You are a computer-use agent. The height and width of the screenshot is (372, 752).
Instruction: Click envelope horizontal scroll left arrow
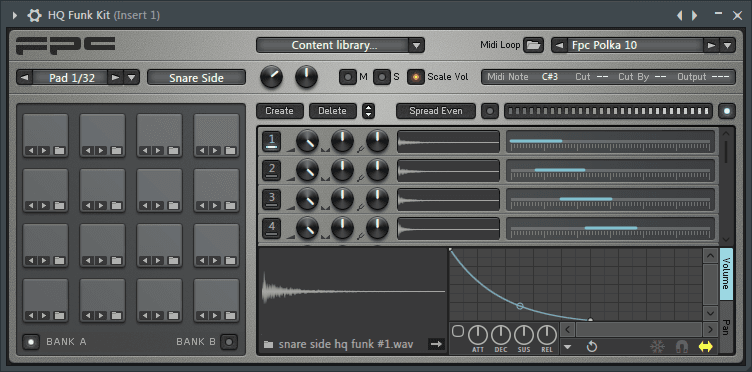pos(568,330)
